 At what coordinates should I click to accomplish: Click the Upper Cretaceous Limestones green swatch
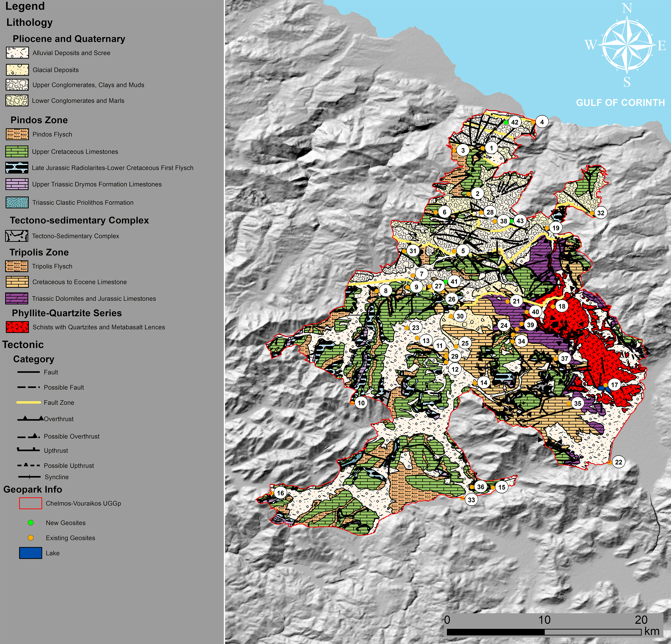(17, 151)
